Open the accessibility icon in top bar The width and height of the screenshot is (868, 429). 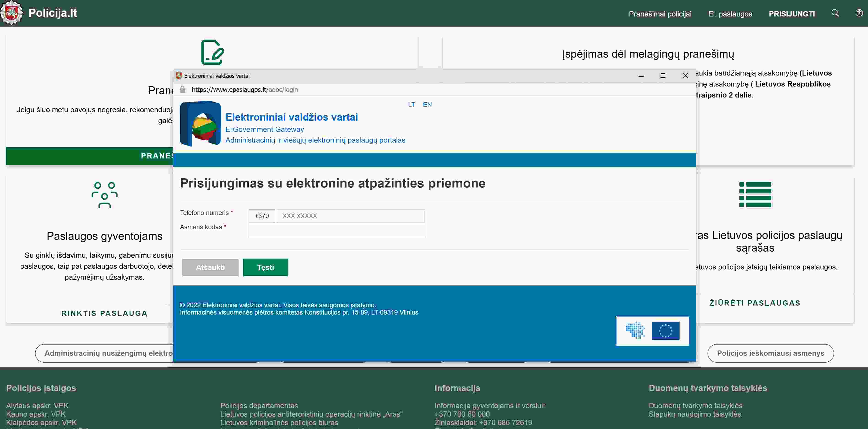pyautogui.click(x=859, y=13)
